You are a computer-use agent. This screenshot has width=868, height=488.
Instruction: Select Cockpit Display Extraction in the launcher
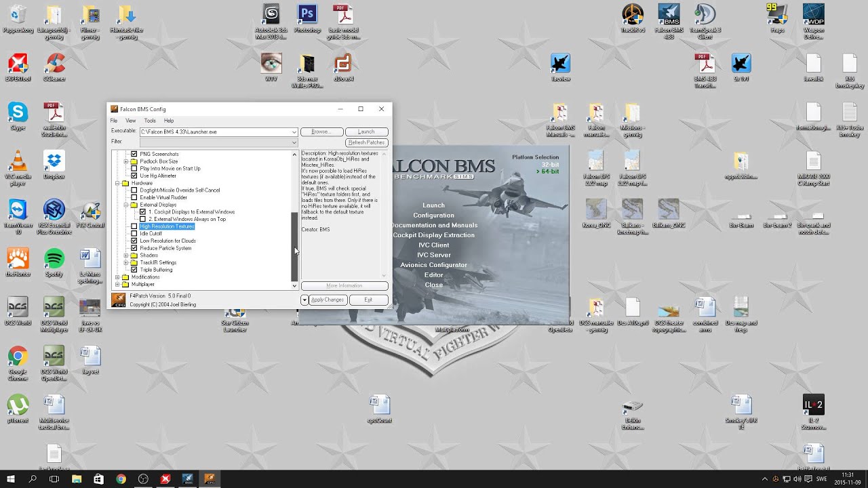tap(434, 235)
